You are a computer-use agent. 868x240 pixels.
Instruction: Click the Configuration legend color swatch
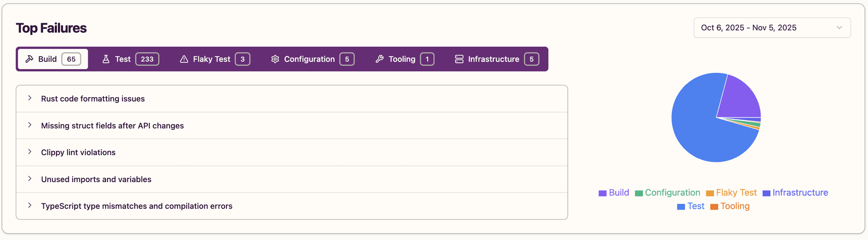638,193
